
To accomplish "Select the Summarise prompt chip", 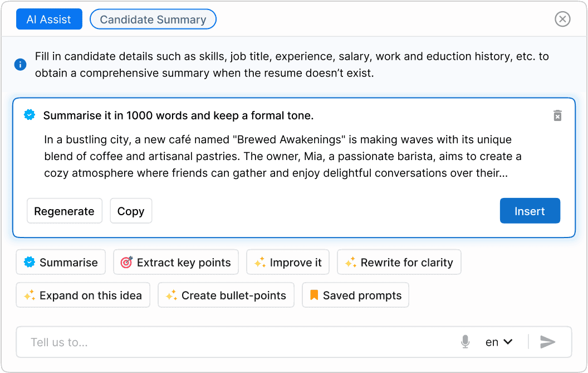I will tap(61, 263).
